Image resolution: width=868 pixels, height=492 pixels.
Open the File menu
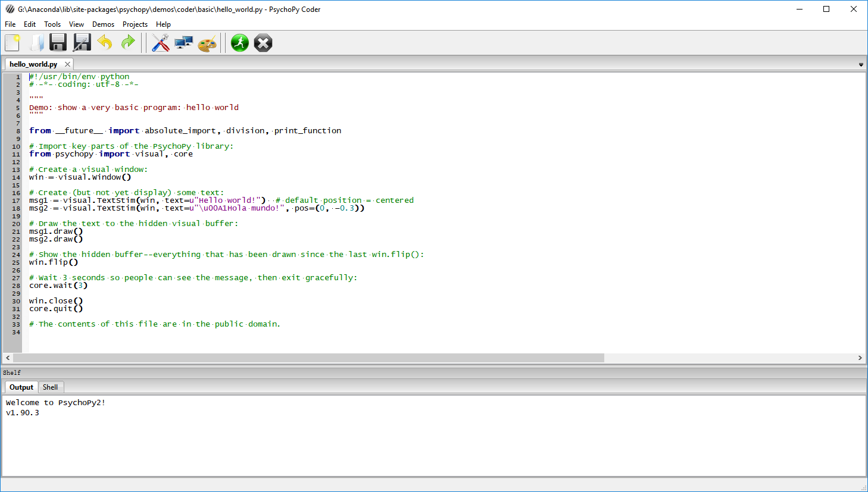pos(10,24)
